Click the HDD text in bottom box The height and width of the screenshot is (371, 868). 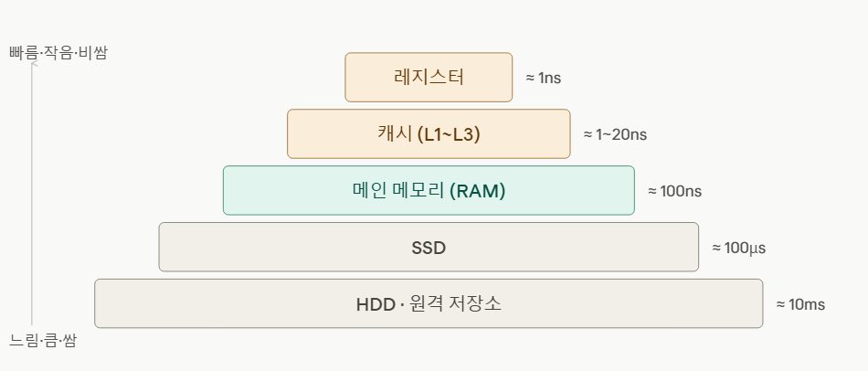[375, 304]
